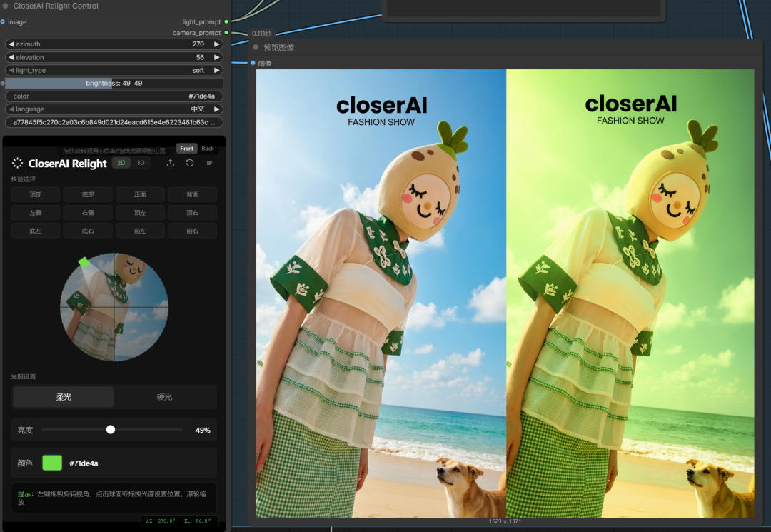
Task: Click the camera_prompt output connector
Action: click(x=226, y=32)
